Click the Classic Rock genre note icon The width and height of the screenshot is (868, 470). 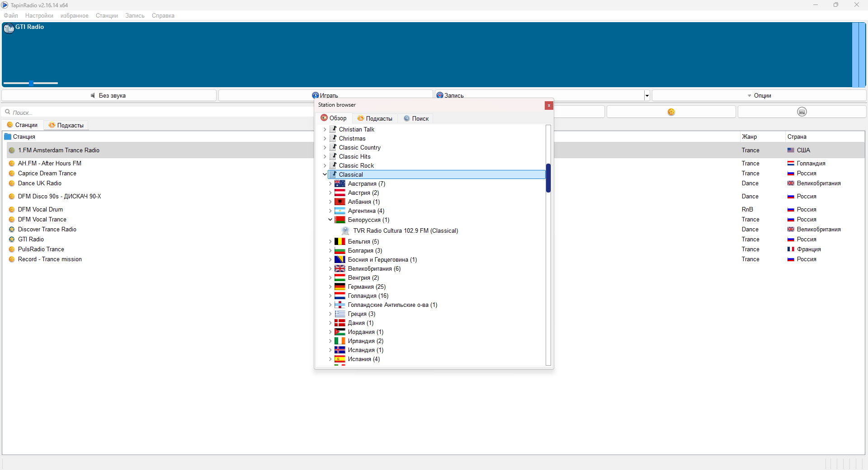pos(333,165)
